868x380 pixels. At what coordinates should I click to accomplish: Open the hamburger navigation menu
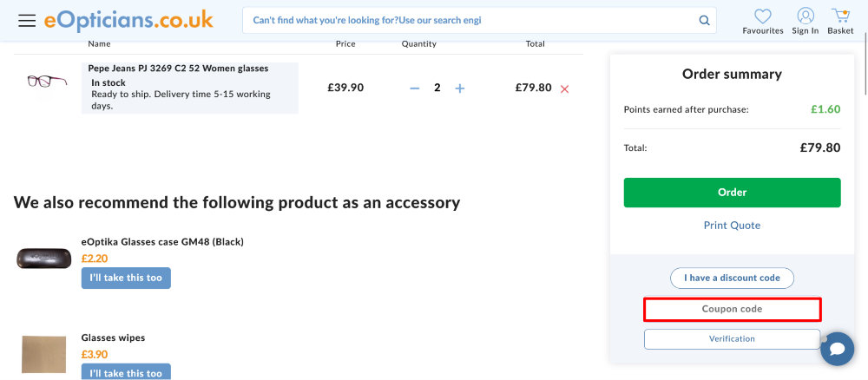[27, 21]
